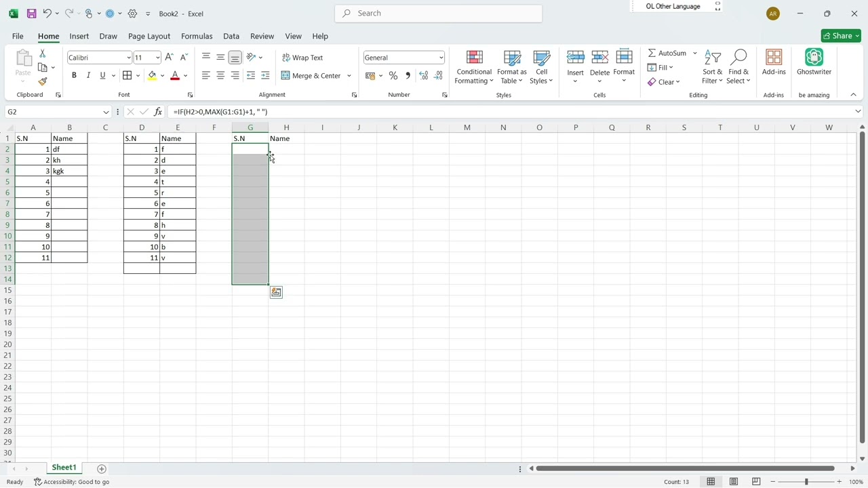Activate the Format Painter brush

tap(43, 81)
